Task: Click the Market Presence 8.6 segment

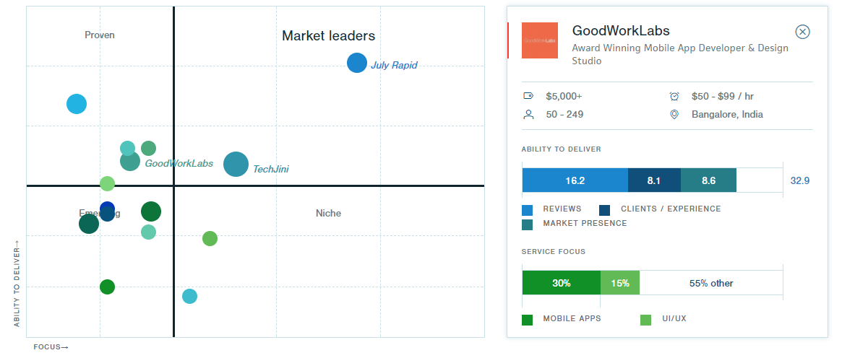Action: 708,180
